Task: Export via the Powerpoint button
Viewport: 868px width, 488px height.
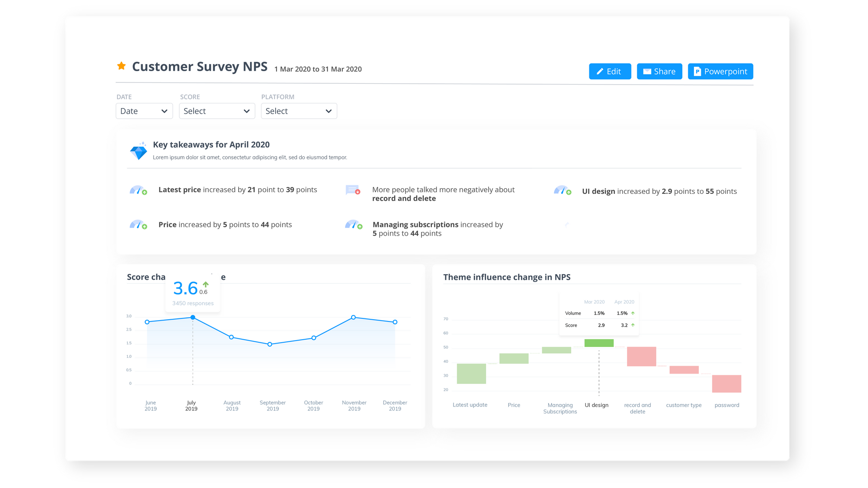Action: click(720, 72)
